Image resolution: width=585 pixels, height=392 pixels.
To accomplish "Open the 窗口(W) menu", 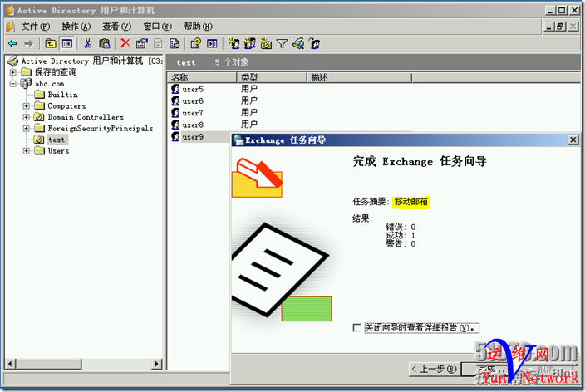I will [x=157, y=27].
